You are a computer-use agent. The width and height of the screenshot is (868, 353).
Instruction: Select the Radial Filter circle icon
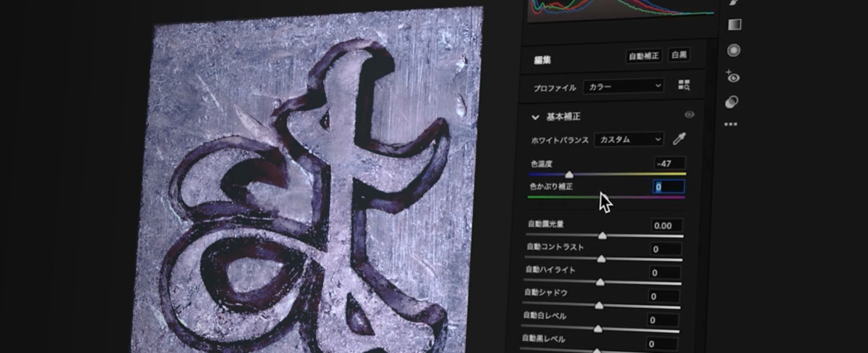[733, 50]
